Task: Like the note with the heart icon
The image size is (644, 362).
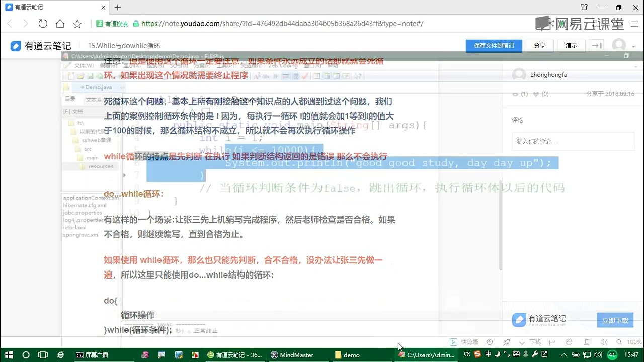Action: [x=536, y=94]
